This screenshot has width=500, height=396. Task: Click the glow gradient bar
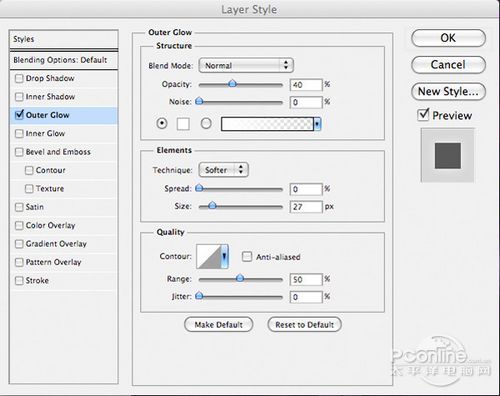pyautogui.click(x=267, y=124)
